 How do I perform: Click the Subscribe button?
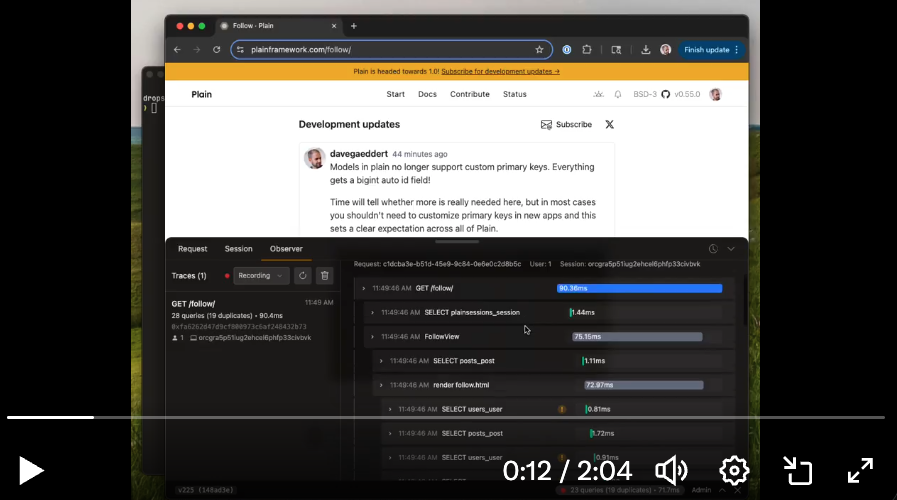pos(566,125)
